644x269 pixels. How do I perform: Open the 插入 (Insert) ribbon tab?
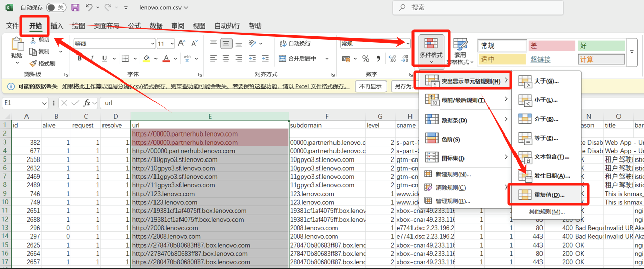point(57,26)
